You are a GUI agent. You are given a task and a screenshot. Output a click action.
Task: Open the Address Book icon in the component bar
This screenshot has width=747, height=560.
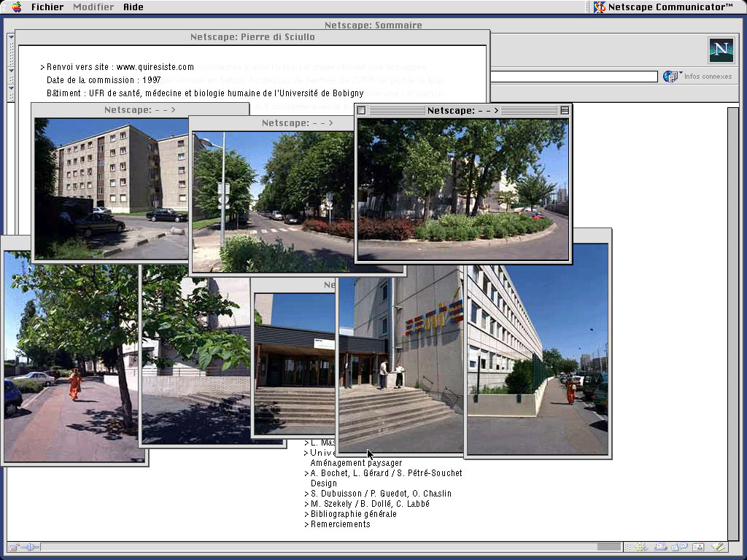[697, 547]
